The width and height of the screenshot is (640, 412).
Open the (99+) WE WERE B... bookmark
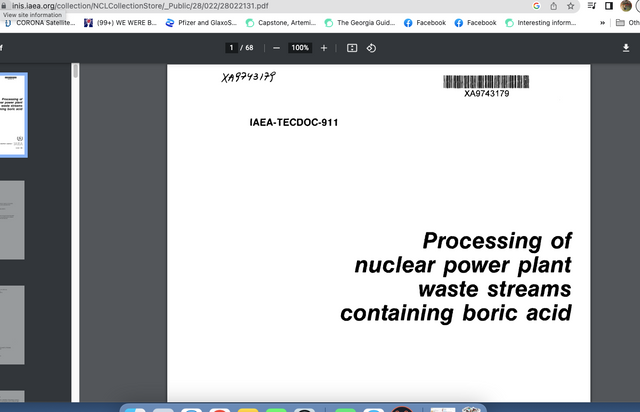point(120,23)
